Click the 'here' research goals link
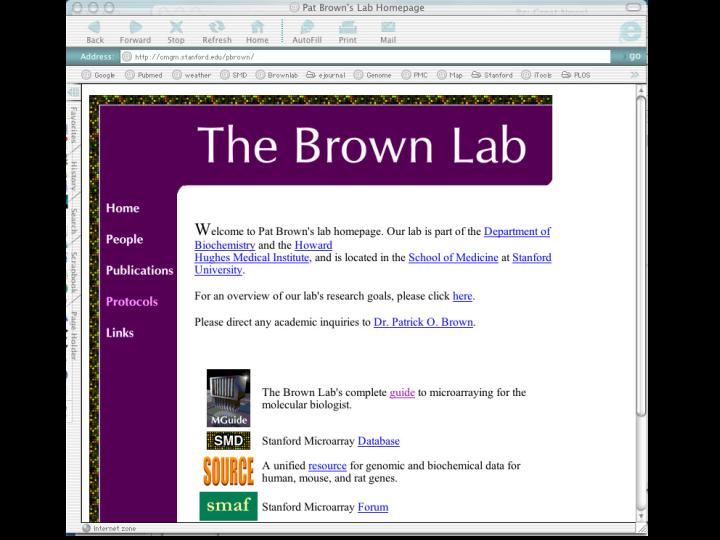This screenshot has width=720, height=540. coord(462,296)
